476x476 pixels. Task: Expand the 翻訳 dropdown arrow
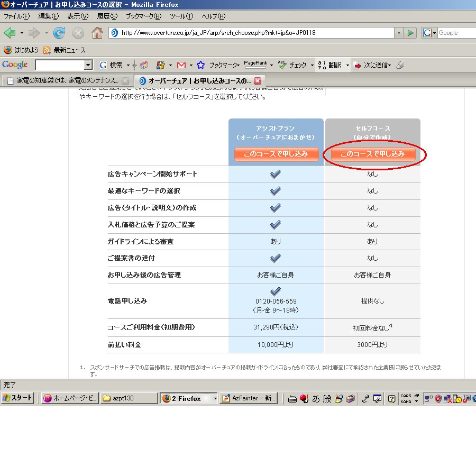coord(347,65)
